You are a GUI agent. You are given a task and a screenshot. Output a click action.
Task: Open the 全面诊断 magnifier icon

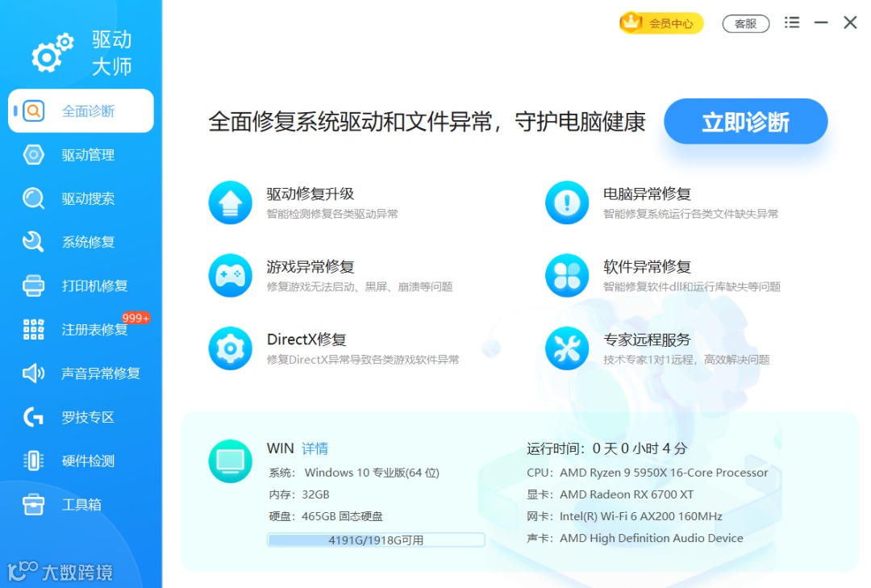pyautogui.click(x=33, y=111)
